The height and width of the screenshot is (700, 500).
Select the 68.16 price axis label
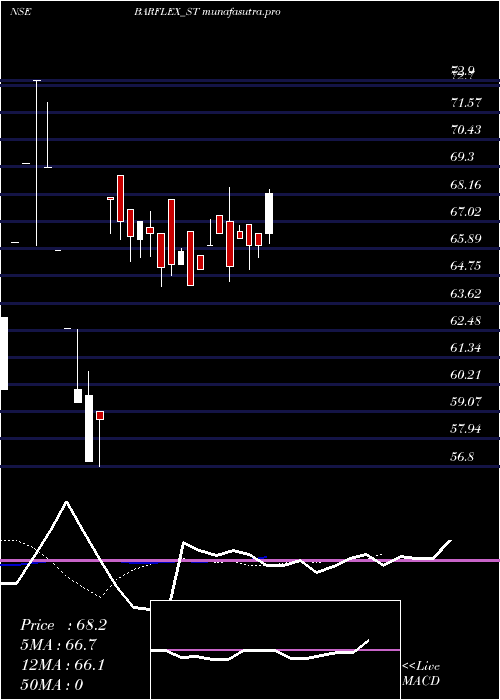466,184
